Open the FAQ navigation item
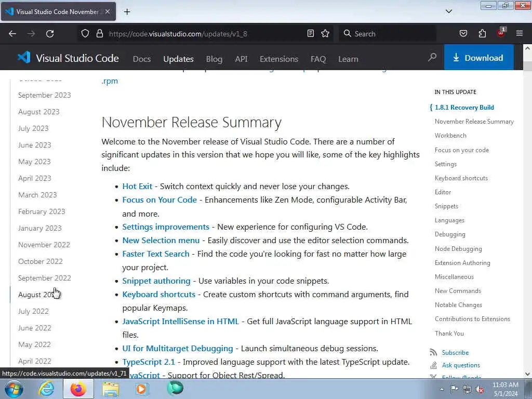Image resolution: width=532 pixels, height=399 pixels. [x=318, y=59]
